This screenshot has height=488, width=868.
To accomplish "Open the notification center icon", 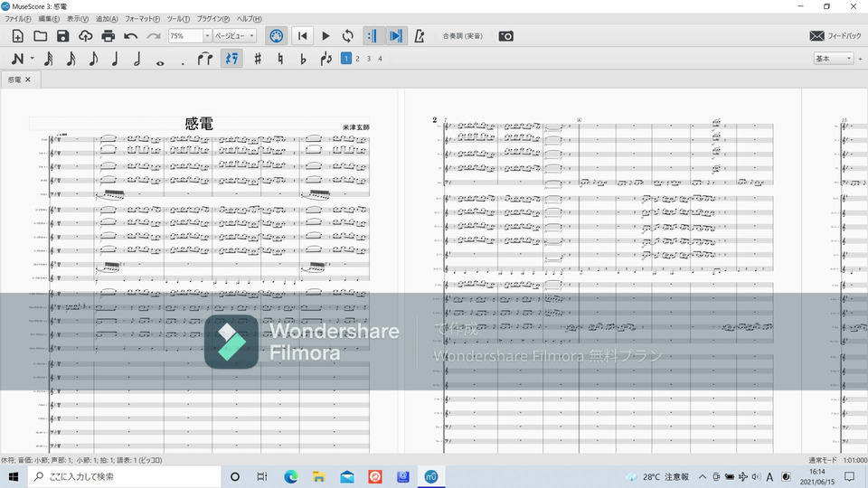I will 850,476.
